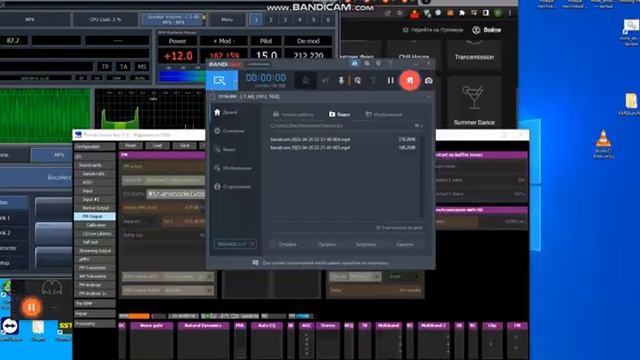Select Calibration in Stereo Tool tree
Viewport: 640px width, 360px height.
coord(95,225)
